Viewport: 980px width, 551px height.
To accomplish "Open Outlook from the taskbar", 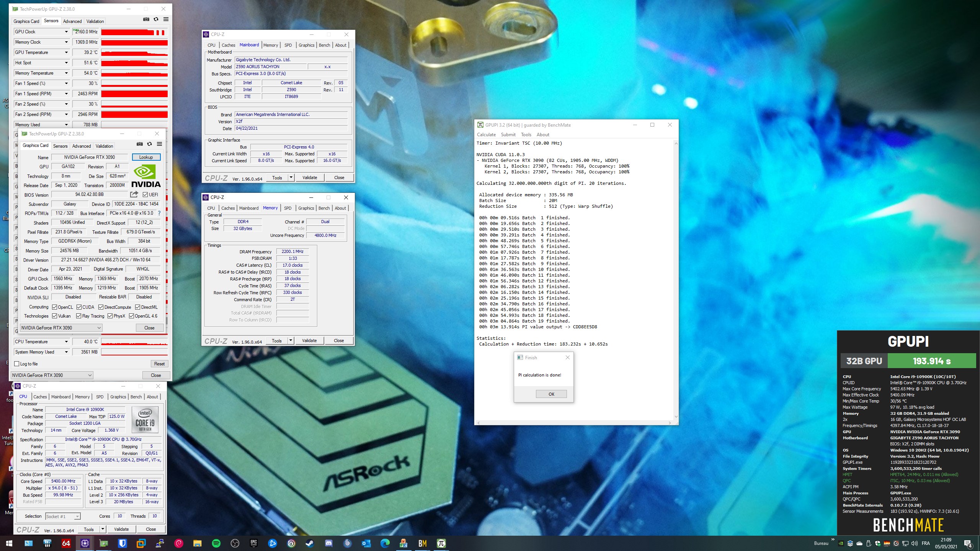I will (x=366, y=543).
